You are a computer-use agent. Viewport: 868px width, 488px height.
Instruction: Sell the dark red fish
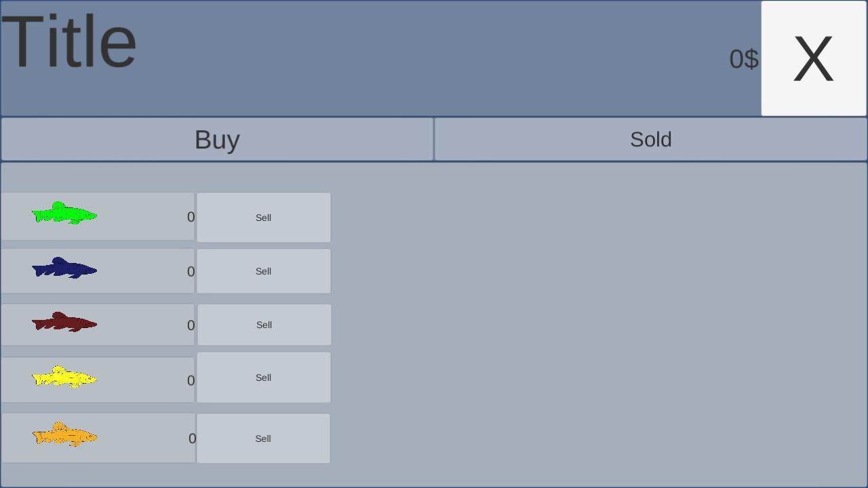point(264,325)
